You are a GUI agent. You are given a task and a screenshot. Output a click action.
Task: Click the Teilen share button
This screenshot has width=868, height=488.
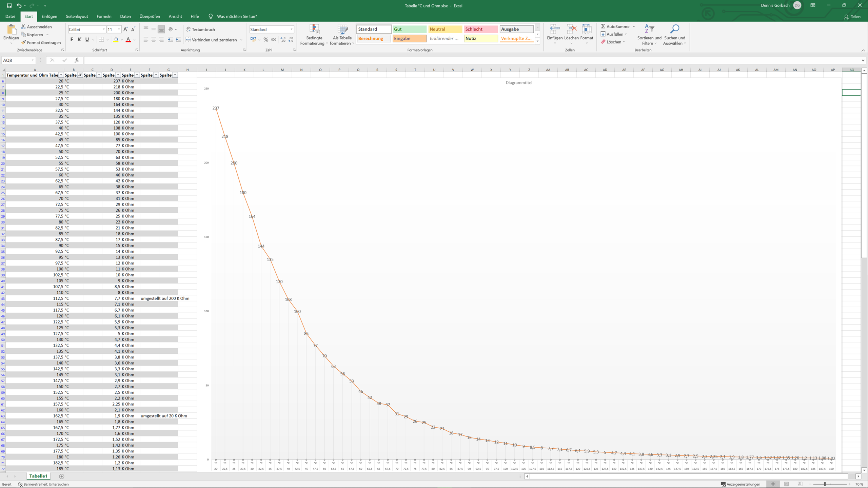click(852, 17)
